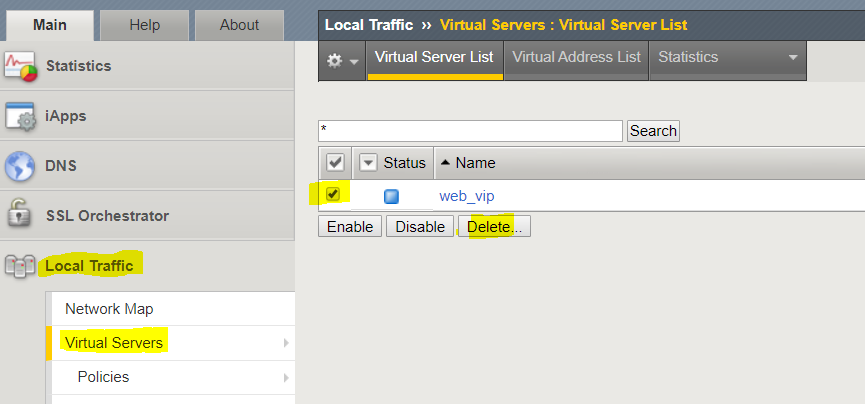Sort by the Name column arrow
This screenshot has height=404, width=865.
coord(446,163)
